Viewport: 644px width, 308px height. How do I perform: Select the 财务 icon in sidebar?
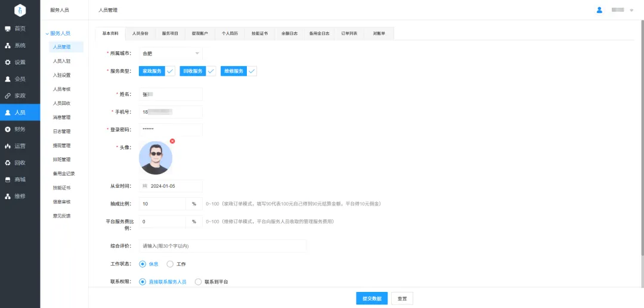8,129
